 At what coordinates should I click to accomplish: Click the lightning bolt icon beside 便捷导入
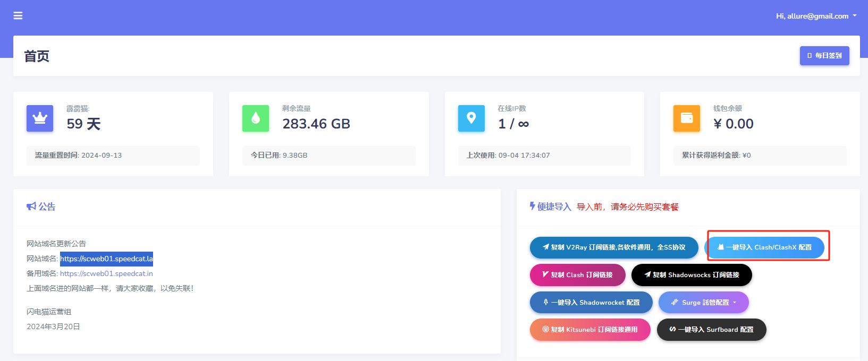pyautogui.click(x=532, y=206)
